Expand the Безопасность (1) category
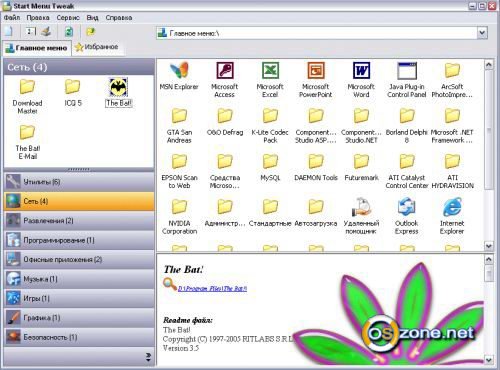The height and width of the screenshot is (370, 500). pyautogui.click(x=79, y=337)
